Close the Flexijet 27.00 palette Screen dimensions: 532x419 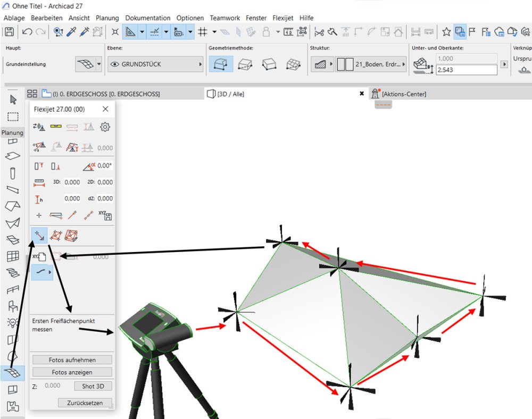(105, 109)
